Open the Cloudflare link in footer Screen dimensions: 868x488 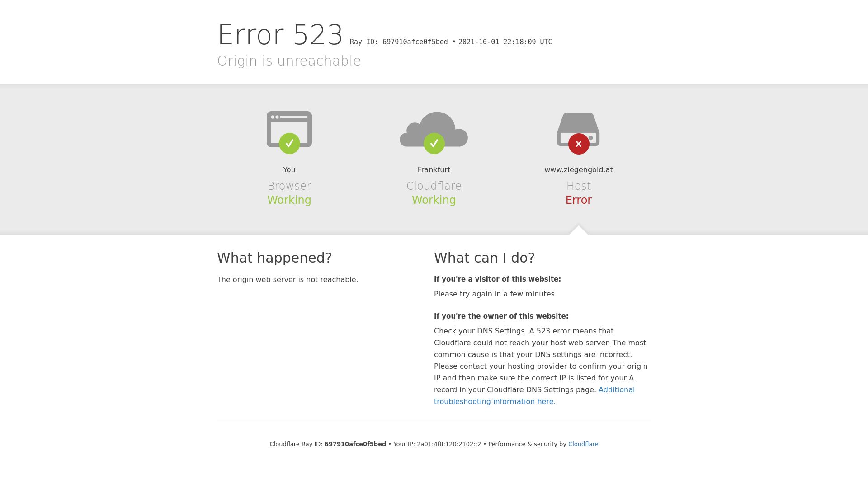[x=583, y=444]
